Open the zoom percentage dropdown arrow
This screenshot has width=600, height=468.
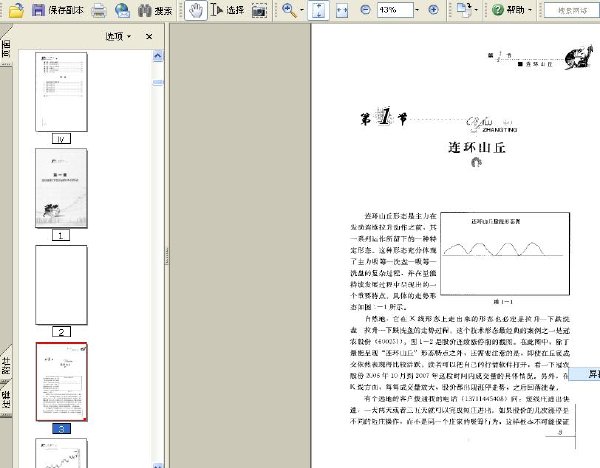pyautogui.click(x=417, y=10)
